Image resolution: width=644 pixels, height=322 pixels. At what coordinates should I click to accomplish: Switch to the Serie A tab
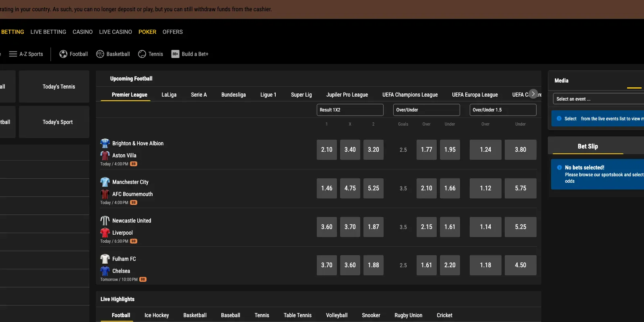point(199,95)
